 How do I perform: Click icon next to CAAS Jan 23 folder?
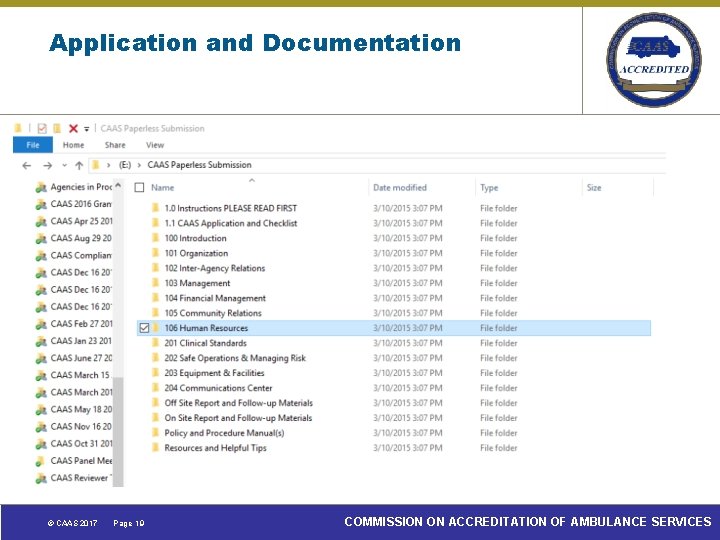pos(41,342)
